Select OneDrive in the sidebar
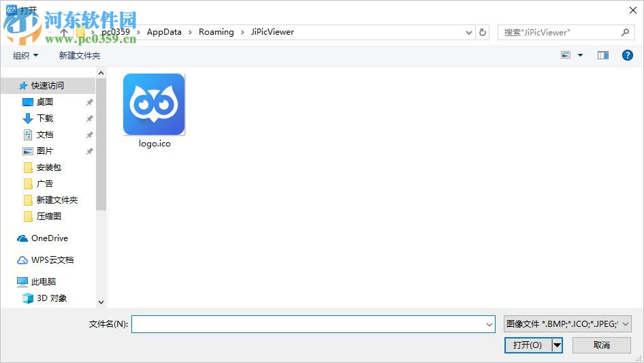The height and width of the screenshot is (363, 644). (x=50, y=238)
